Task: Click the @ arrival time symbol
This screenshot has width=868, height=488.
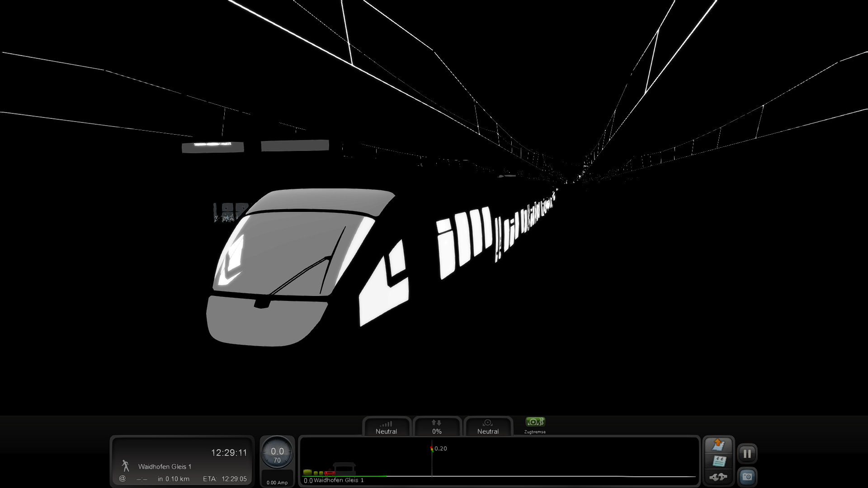Action: [x=122, y=479]
